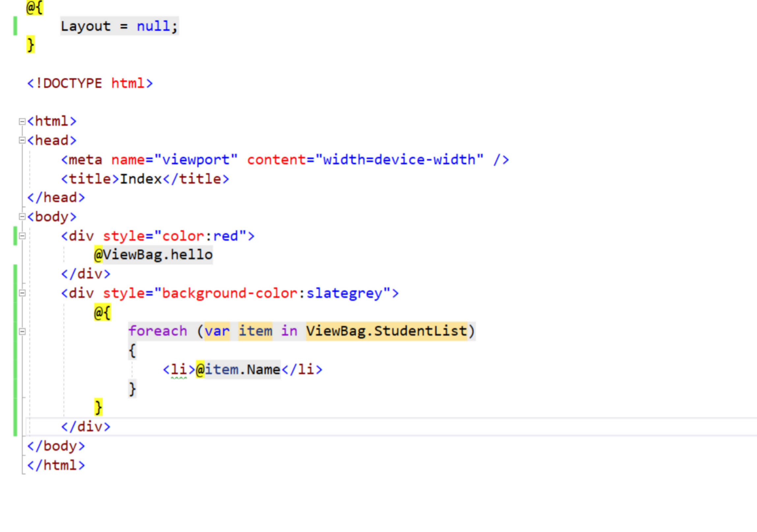Viewport: 757px width, 532px height.
Task: Click the "width=device-width" content value
Action: click(400, 160)
